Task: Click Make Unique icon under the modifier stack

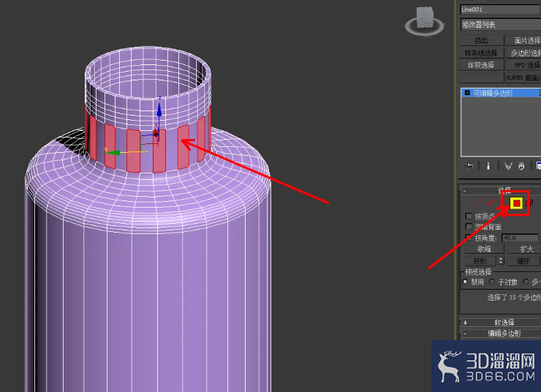Action: click(x=508, y=166)
